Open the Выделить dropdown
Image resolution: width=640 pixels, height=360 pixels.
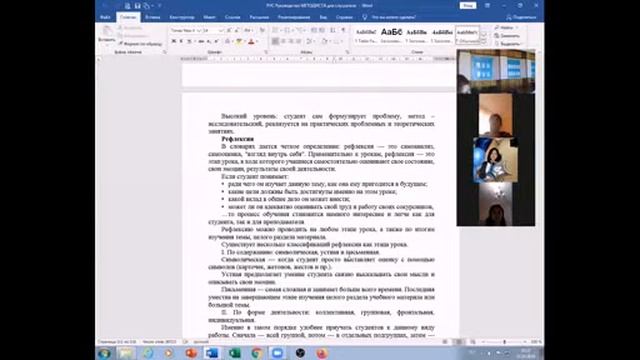tap(508, 43)
